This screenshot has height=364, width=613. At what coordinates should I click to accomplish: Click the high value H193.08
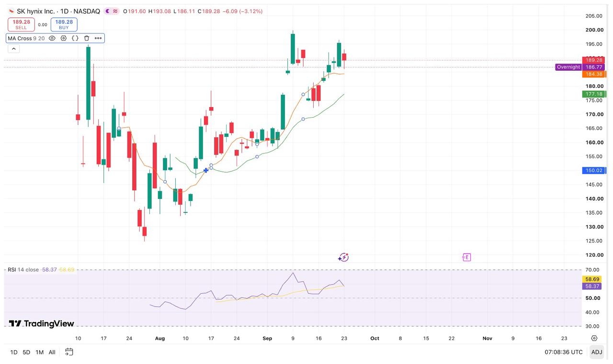click(x=159, y=11)
